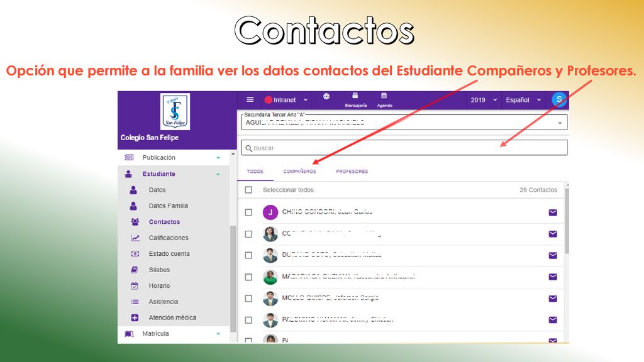Open the Intranet dropdown
Image resolution: width=644 pixels, height=362 pixels.
(286, 100)
